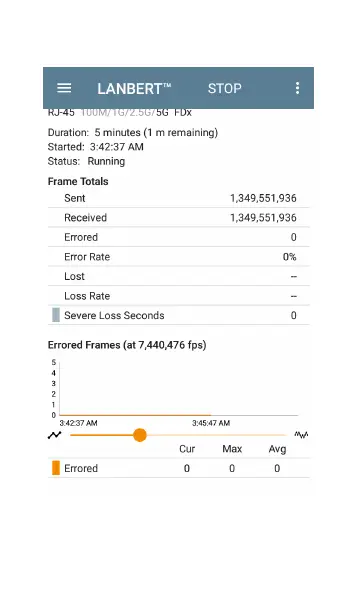The image size is (360, 612).
Task: Select the zoomed-in waveform graph icon
Action: [301, 435]
